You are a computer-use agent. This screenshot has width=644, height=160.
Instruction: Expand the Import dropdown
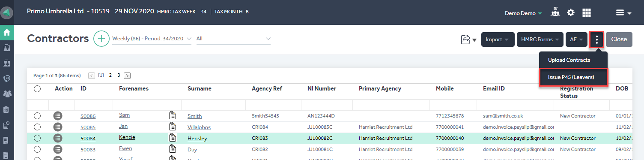(498, 39)
